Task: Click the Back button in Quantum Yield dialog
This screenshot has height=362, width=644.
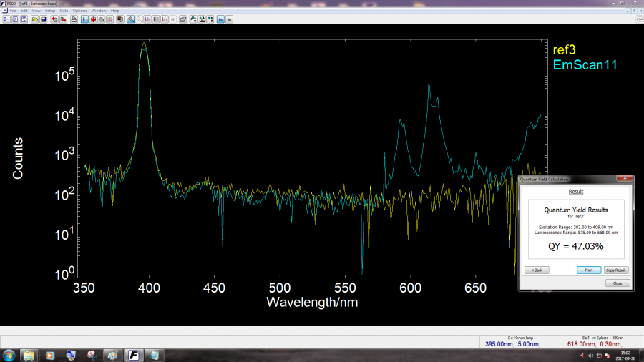Action: (537, 270)
